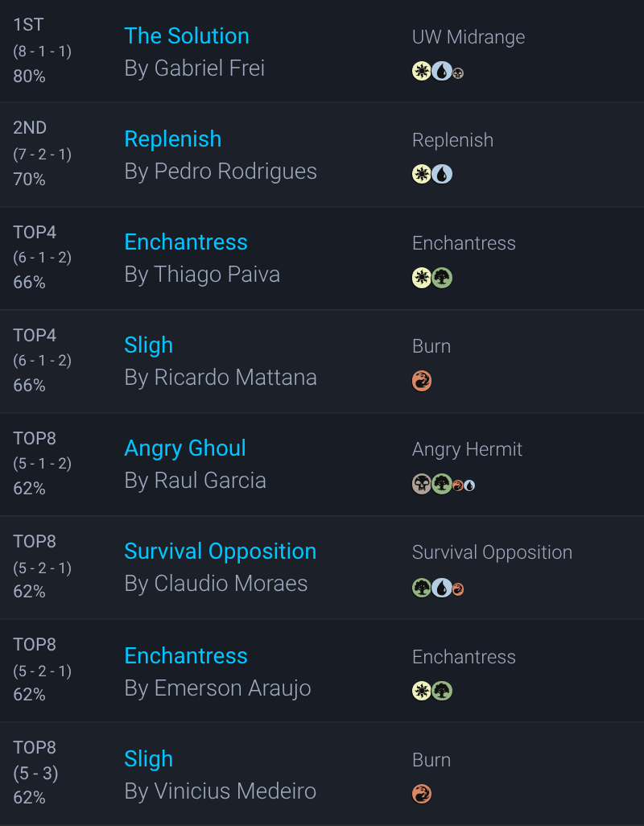Viewport: 644px width, 826px height.
Task: Click the green mana icon for Angry Ghoul
Action: (x=441, y=484)
